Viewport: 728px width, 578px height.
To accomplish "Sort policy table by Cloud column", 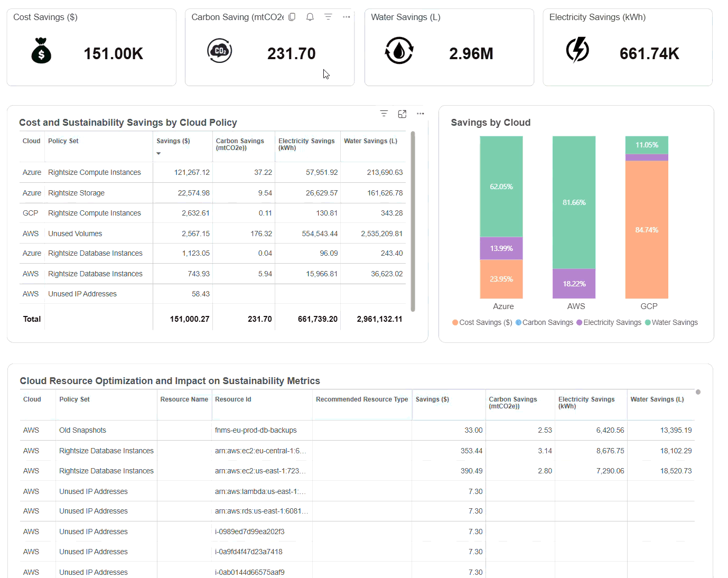I will coord(31,141).
